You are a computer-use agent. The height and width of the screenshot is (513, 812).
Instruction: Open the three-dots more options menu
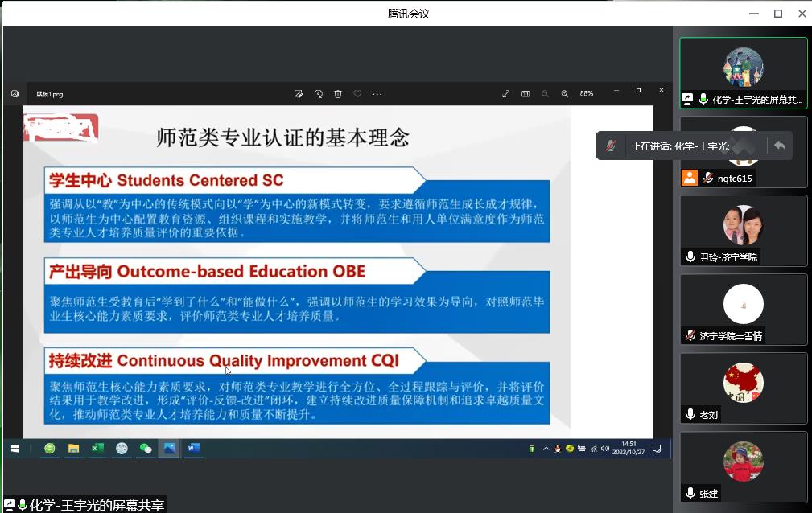(x=377, y=94)
